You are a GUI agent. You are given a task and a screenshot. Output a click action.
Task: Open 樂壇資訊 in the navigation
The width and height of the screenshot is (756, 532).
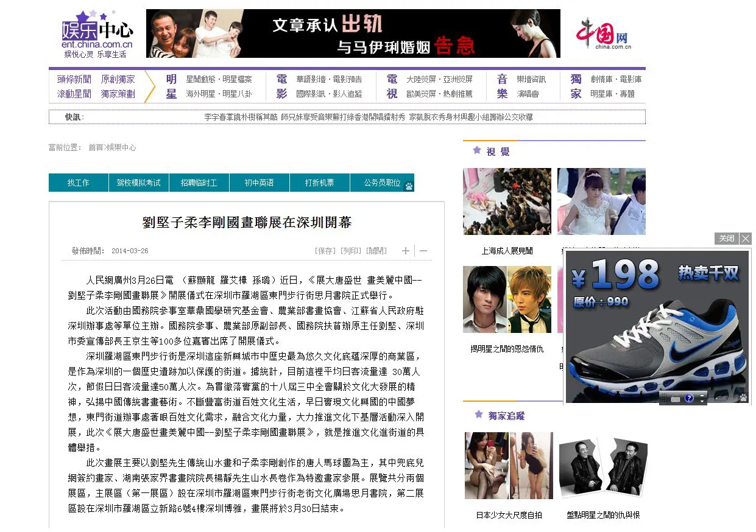click(531, 79)
